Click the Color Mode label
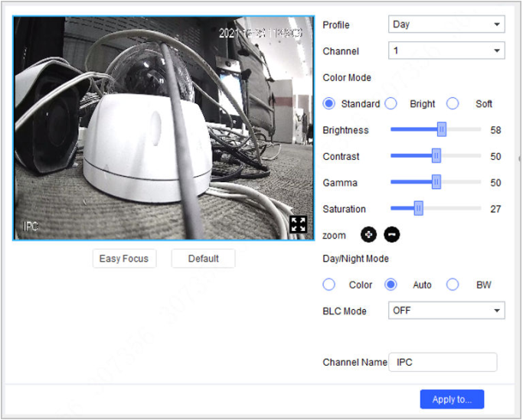The image size is (523, 420). 347,78
